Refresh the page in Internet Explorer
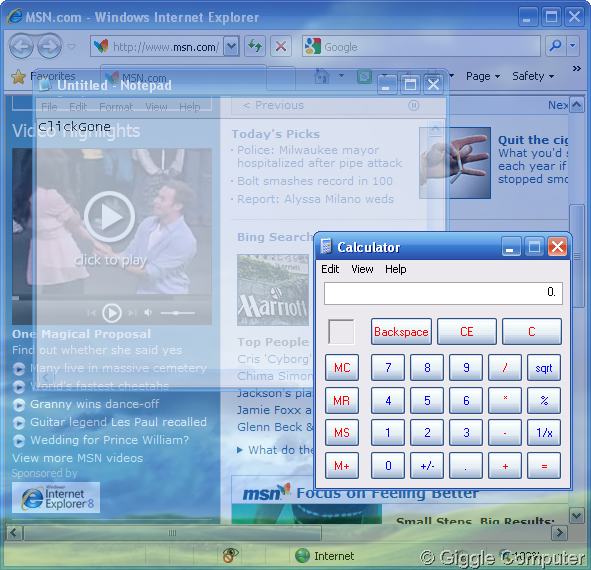The height and width of the screenshot is (570, 591). pos(255,47)
